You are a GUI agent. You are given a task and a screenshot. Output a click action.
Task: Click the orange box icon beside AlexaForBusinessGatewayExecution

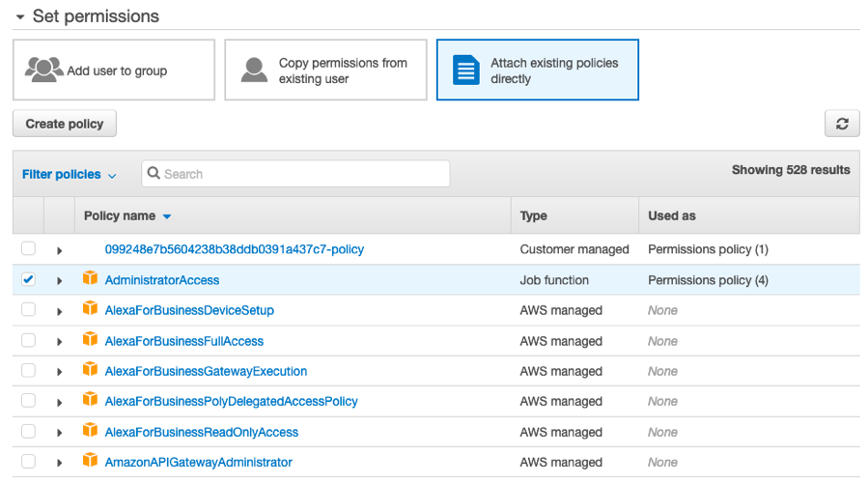coord(90,369)
